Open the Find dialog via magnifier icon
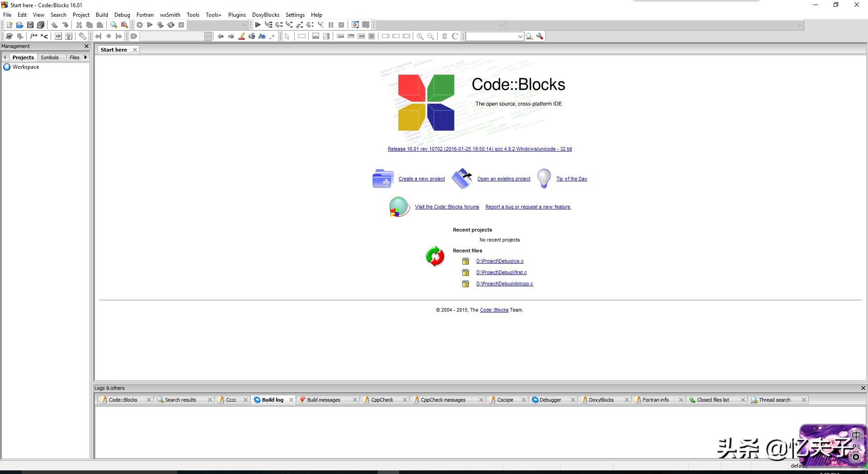868x474 pixels. [113, 25]
